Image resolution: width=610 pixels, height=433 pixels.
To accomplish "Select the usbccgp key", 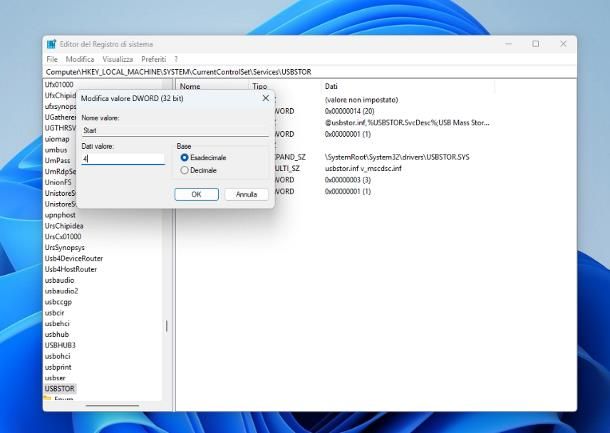I will point(58,302).
